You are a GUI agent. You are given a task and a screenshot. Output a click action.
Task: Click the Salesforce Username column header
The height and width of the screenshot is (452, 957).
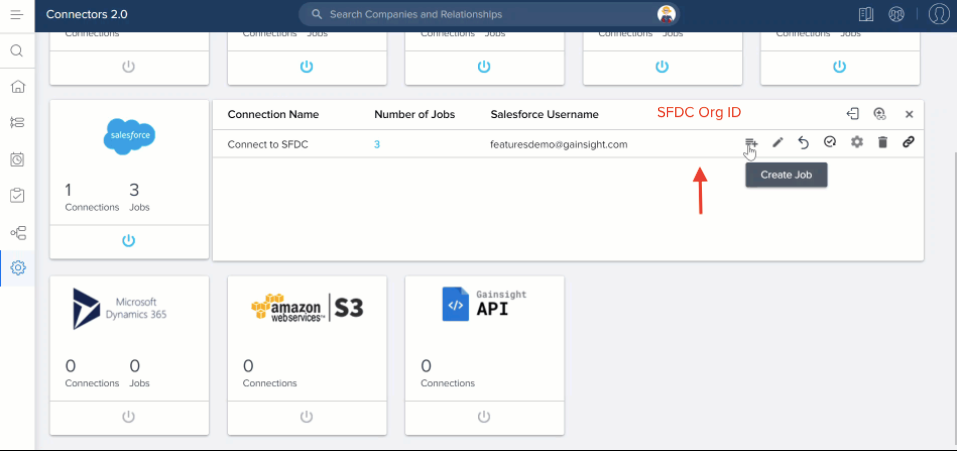click(x=544, y=114)
